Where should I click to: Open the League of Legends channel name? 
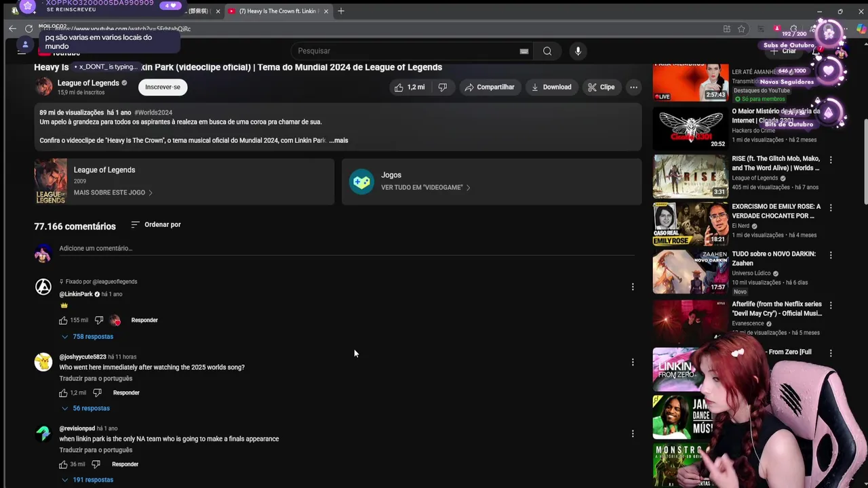click(x=88, y=83)
